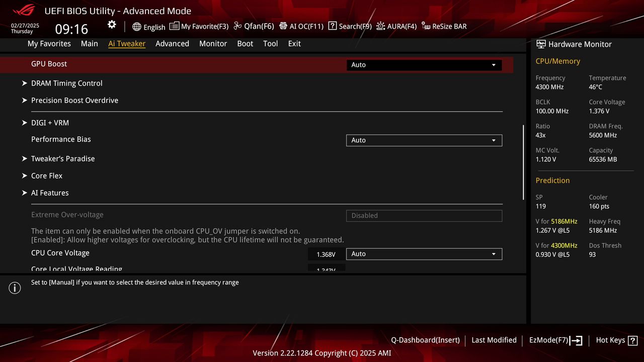Click the Version 2.22.1284 copyright text

pyautogui.click(x=322, y=353)
